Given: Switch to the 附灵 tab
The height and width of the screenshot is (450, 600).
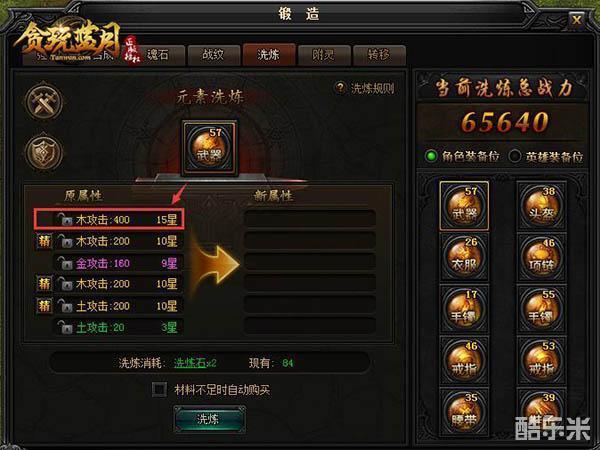Looking at the screenshot, I should [x=324, y=55].
